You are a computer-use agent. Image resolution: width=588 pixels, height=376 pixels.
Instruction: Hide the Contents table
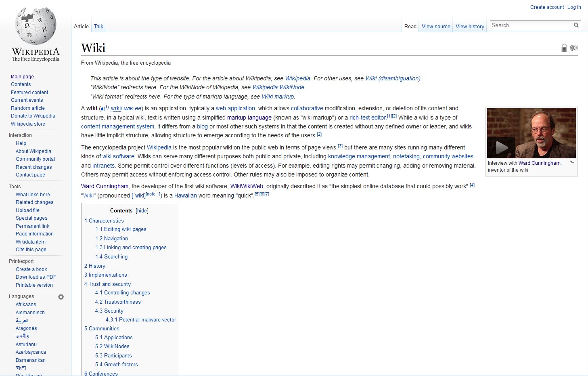coord(142,211)
